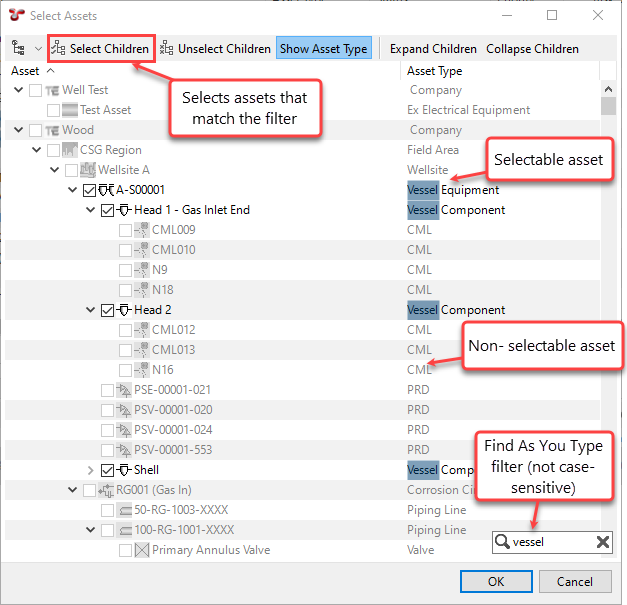Click the Head 2 vessel component icon

click(x=124, y=310)
